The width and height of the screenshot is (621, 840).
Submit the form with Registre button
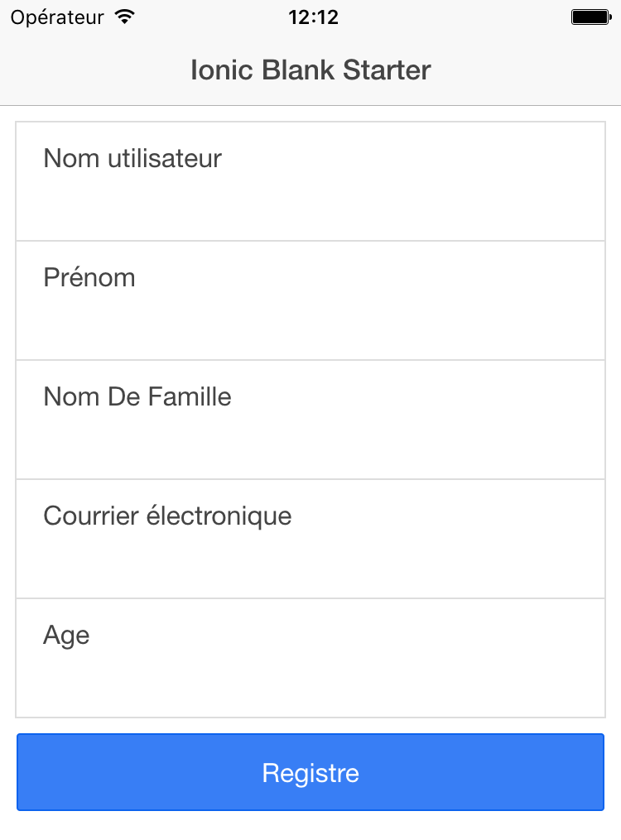pyautogui.click(x=310, y=772)
